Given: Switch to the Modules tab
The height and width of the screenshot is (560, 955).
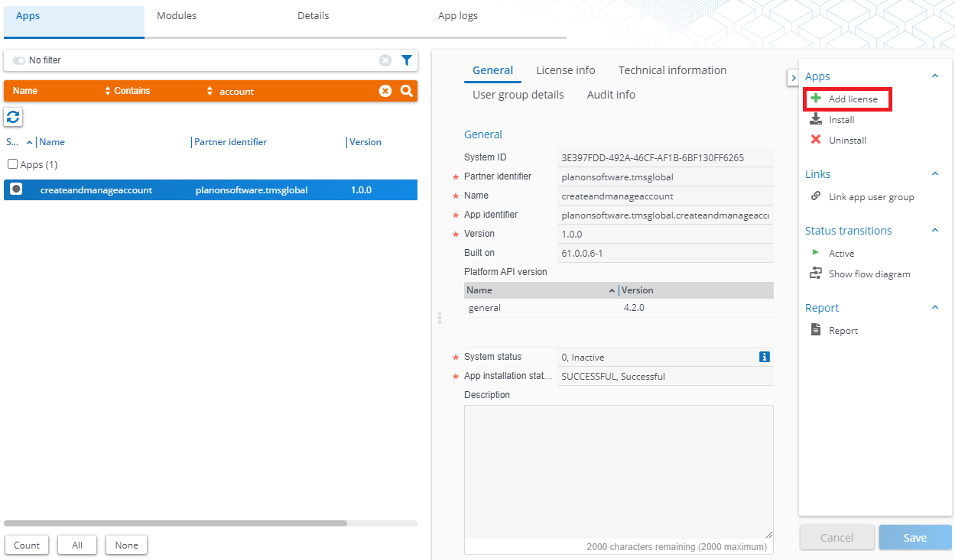Looking at the screenshot, I should click(x=177, y=16).
